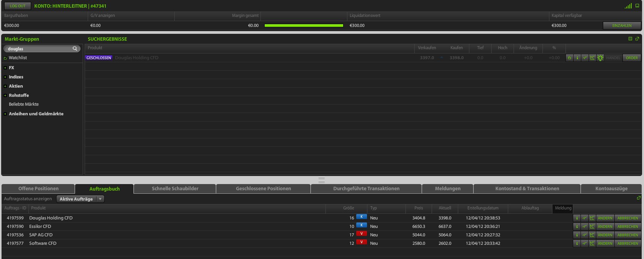The height and width of the screenshot is (259, 644).
Task: Expand Anleihen und Geldmärkte group
Action: 5,114
